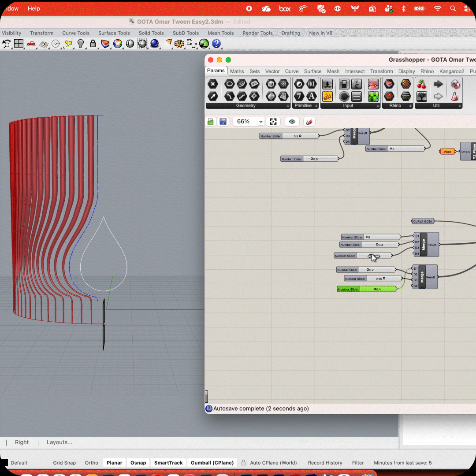Open the Curve Tools toolbar tab
This screenshot has width=476, height=476.
76,33
